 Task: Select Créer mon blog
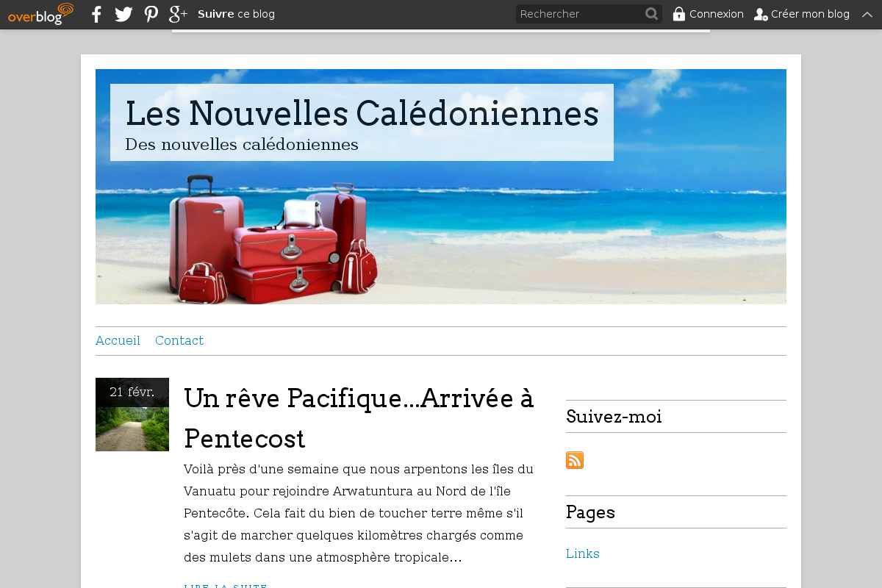coord(810,14)
